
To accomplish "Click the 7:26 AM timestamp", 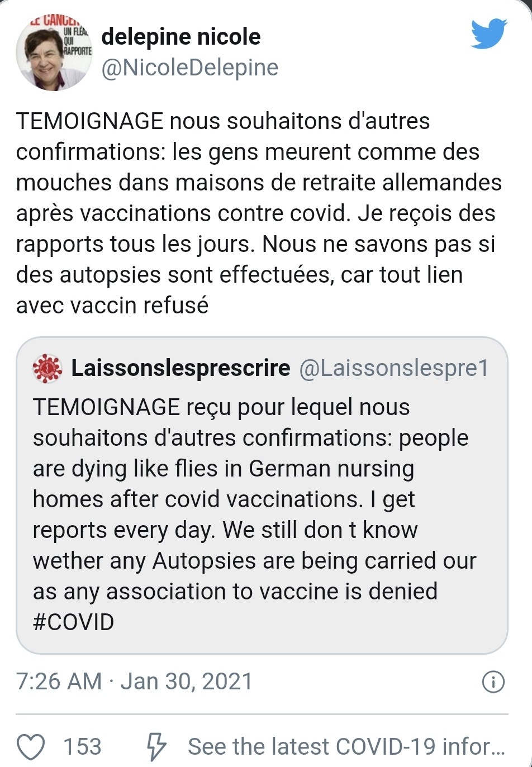I will pos(59,682).
